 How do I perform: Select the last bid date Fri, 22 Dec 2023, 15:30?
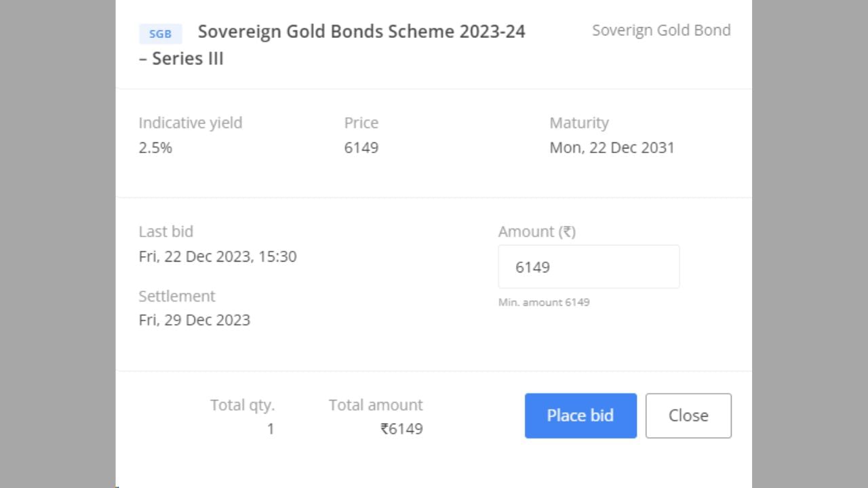point(218,257)
